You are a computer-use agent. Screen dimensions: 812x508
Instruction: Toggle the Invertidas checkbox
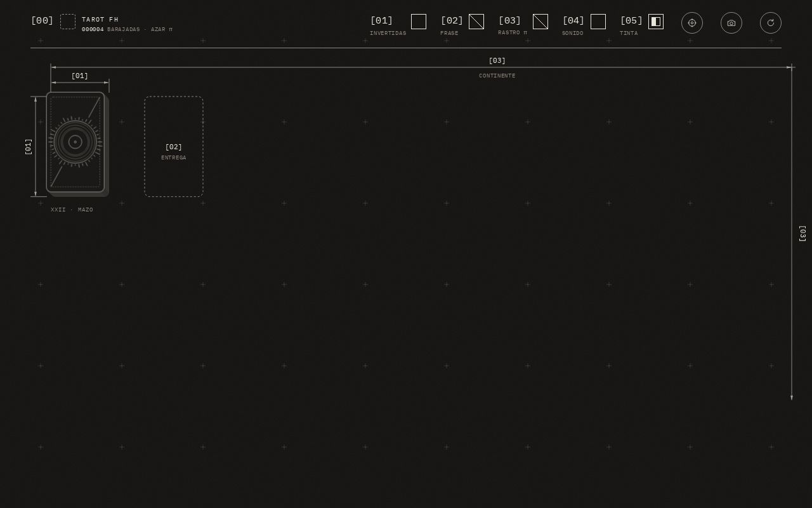[x=419, y=22]
